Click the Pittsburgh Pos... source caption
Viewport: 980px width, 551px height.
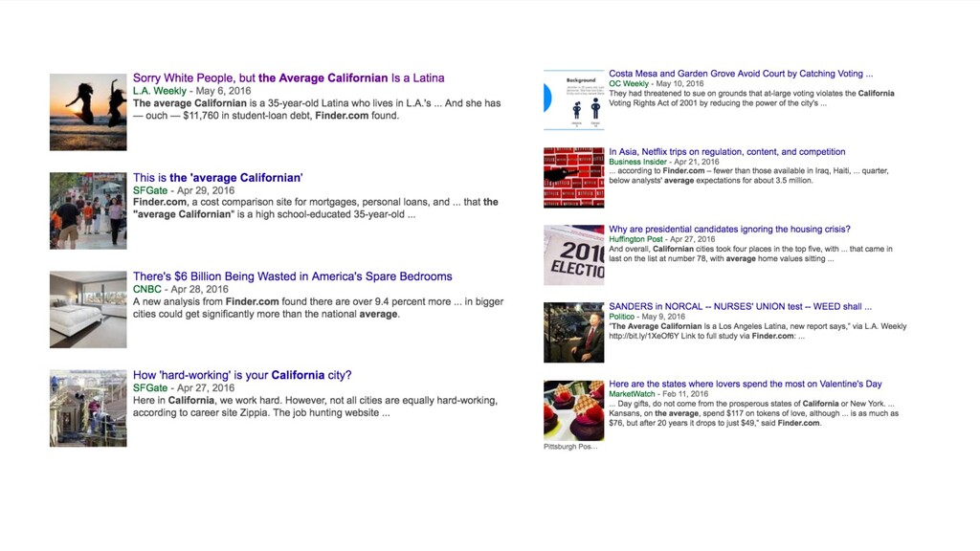tap(570, 447)
